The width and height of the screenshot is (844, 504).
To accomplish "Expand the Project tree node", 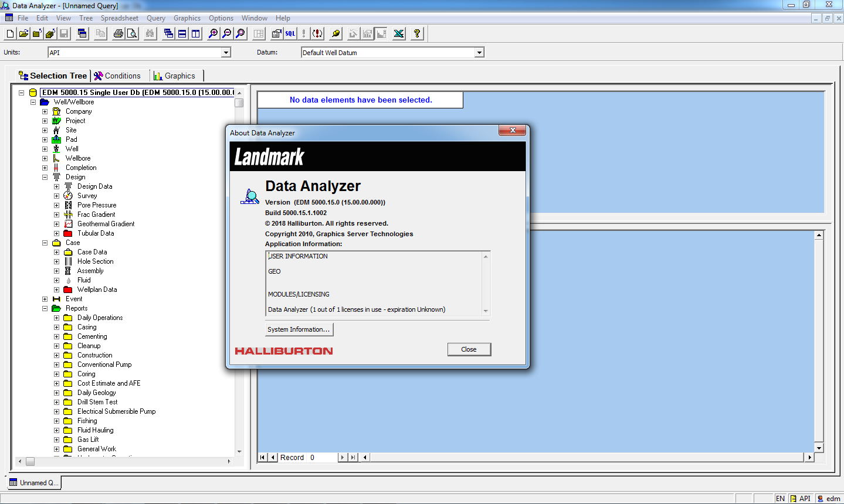I will coord(45,121).
